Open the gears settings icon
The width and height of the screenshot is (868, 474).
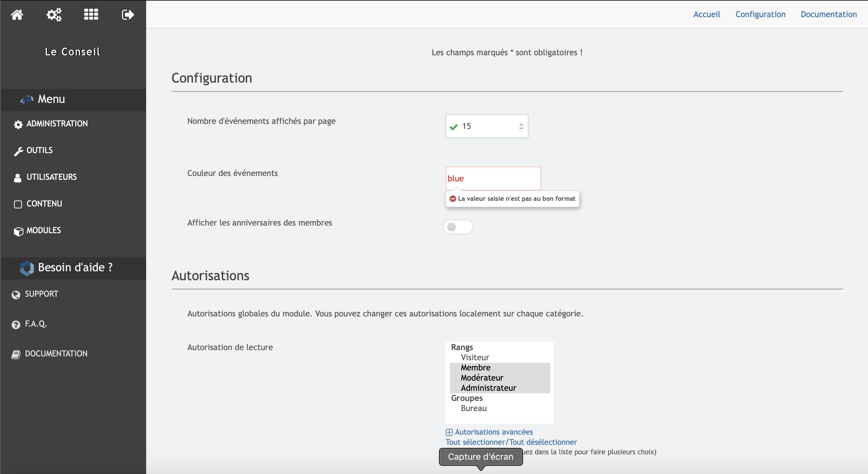[x=54, y=15]
